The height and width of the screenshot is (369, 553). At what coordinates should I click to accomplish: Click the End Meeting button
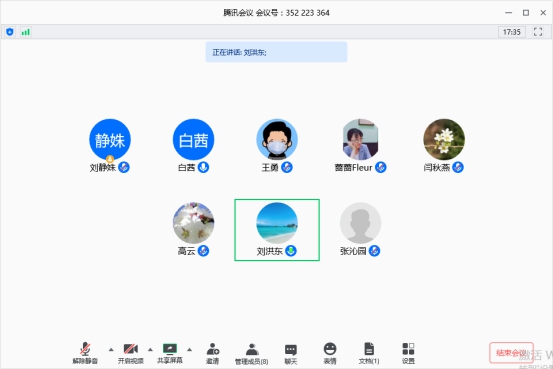pyautogui.click(x=511, y=352)
